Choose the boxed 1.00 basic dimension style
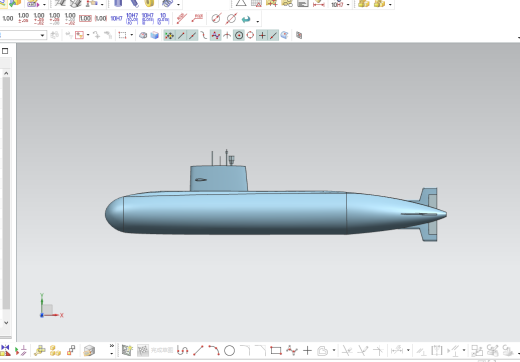The image size is (520, 362). pyautogui.click(x=85, y=18)
